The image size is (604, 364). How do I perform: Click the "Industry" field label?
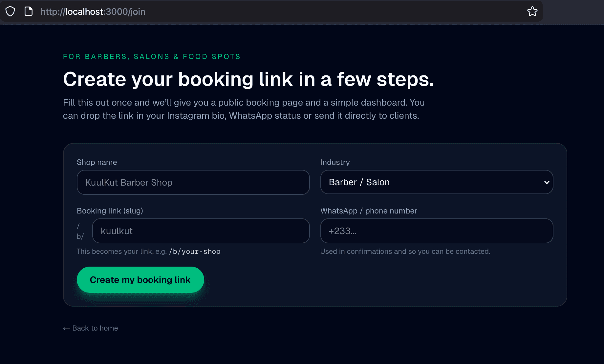pos(335,162)
